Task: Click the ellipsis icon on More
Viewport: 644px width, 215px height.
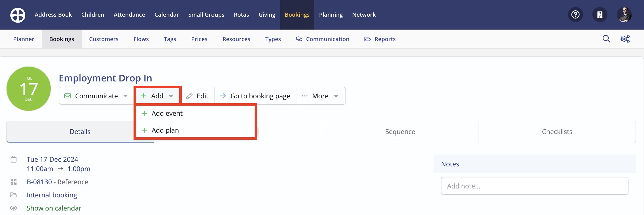Action: click(304, 96)
